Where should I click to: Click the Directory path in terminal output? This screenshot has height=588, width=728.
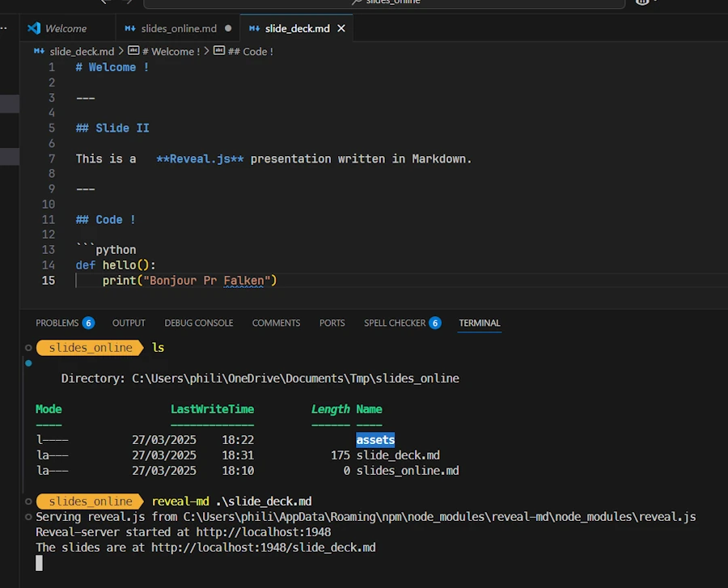(295, 379)
